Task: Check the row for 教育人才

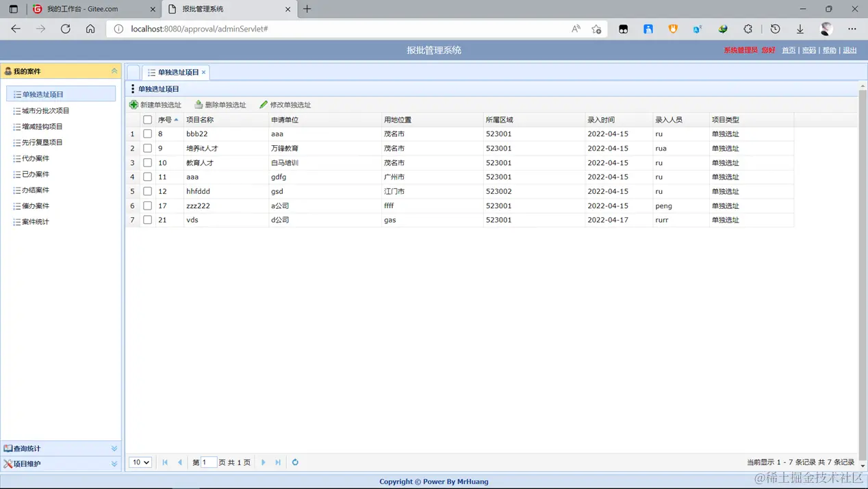Action: tap(147, 163)
